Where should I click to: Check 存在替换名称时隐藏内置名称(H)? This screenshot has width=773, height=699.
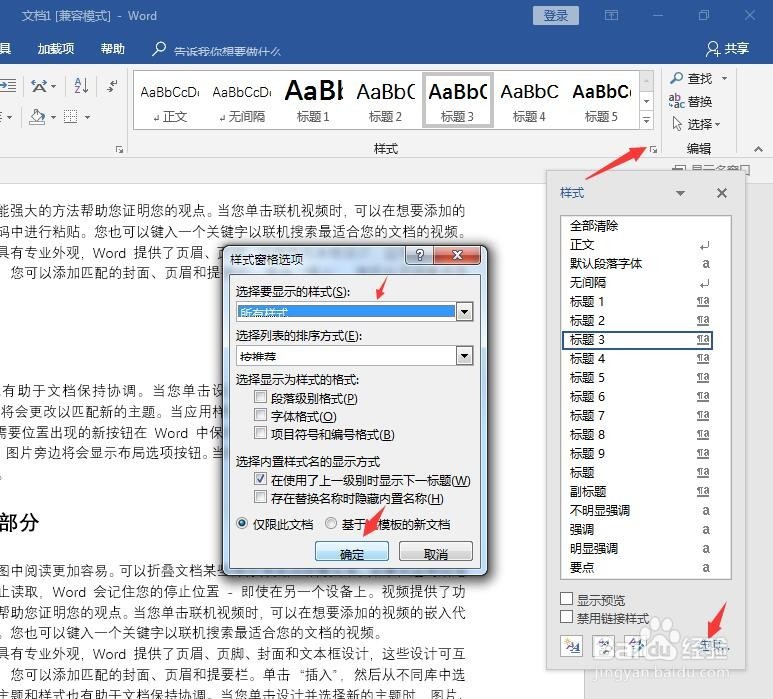(260, 496)
